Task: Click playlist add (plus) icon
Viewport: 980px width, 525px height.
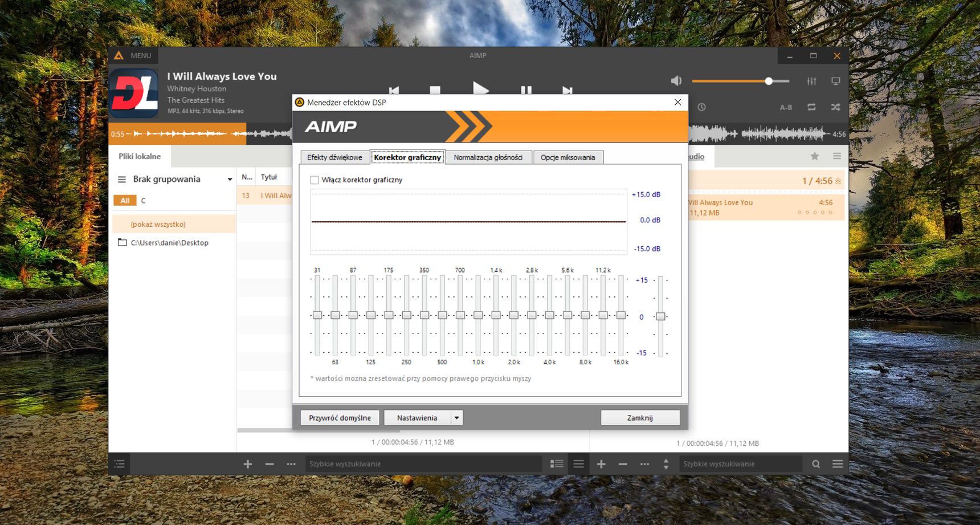Action: 601,464
